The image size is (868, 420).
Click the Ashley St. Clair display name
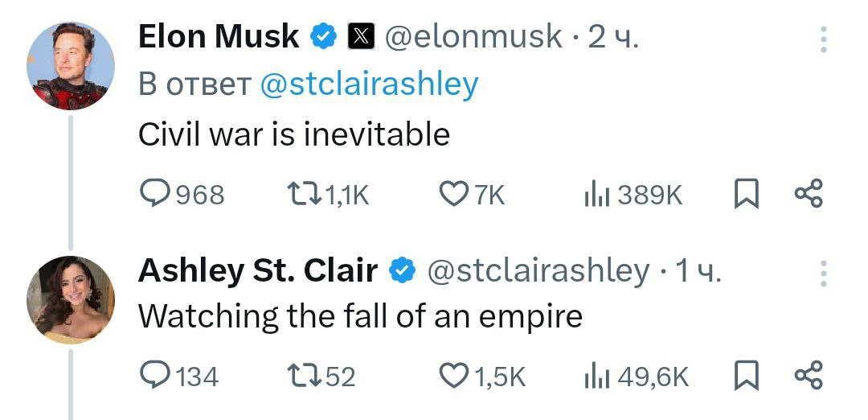tap(258, 271)
